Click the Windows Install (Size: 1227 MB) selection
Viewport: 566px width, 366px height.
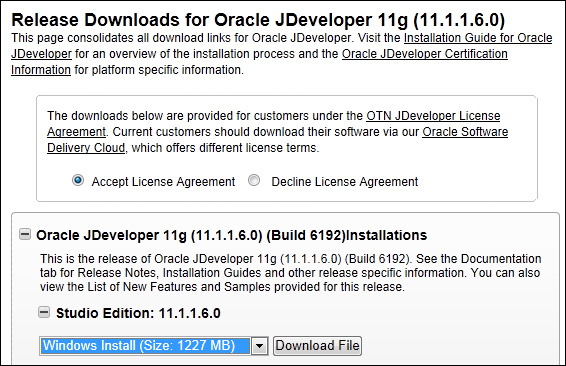click(145, 346)
